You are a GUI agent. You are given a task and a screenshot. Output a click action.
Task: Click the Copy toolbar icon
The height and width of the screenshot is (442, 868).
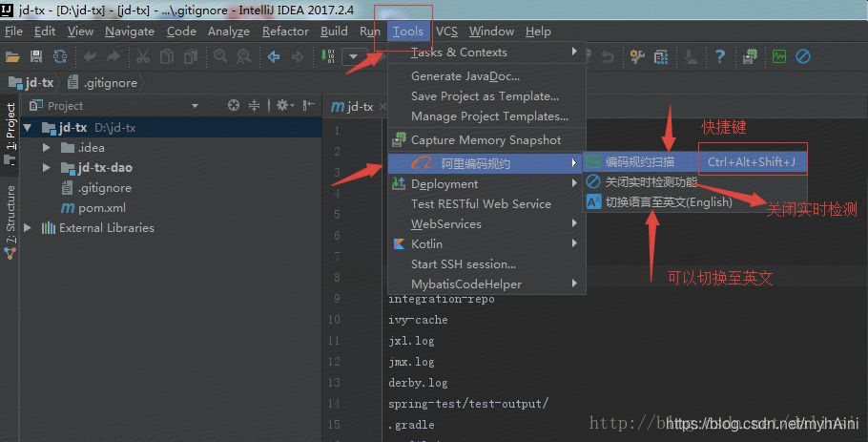pyautogui.click(x=167, y=56)
